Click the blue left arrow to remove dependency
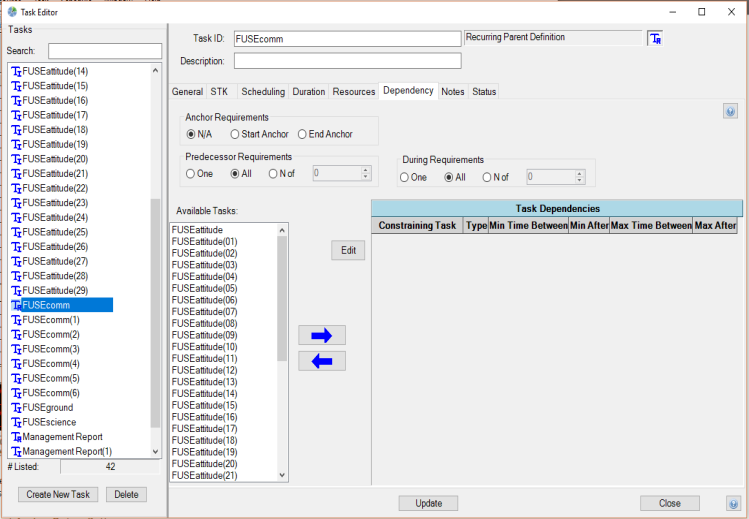749x519 pixels. (321, 361)
